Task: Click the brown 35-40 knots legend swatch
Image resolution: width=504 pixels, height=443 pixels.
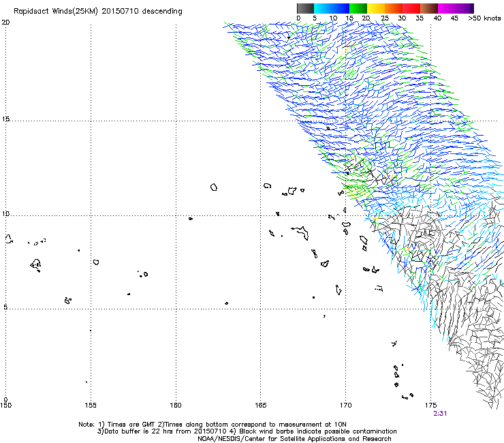Action: tap(429, 8)
